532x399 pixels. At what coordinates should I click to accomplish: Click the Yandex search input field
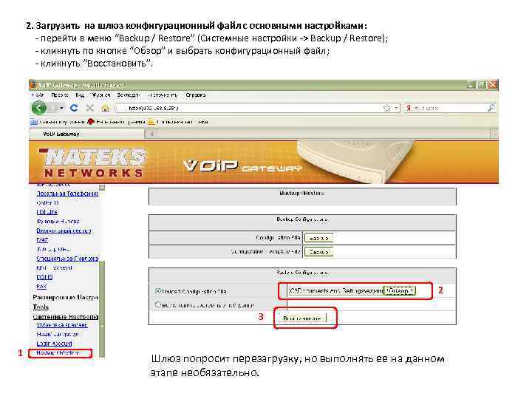(x=453, y=108)
